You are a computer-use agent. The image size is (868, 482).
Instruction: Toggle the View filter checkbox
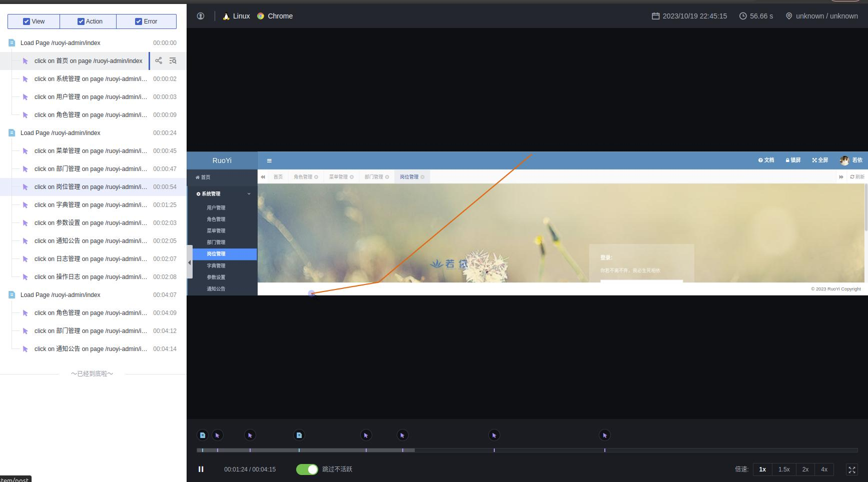27,21
